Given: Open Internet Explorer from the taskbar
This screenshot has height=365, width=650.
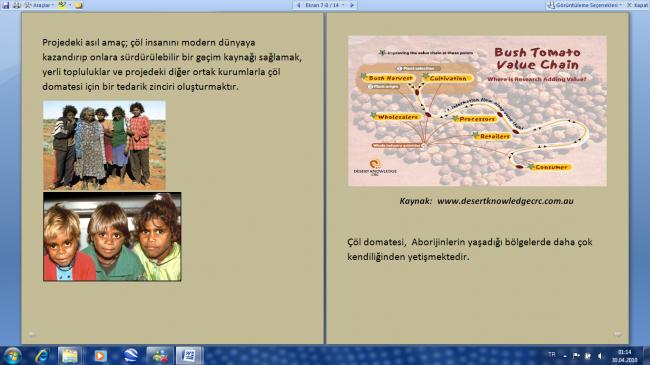Looking at the screenshot, I should 42,356.
